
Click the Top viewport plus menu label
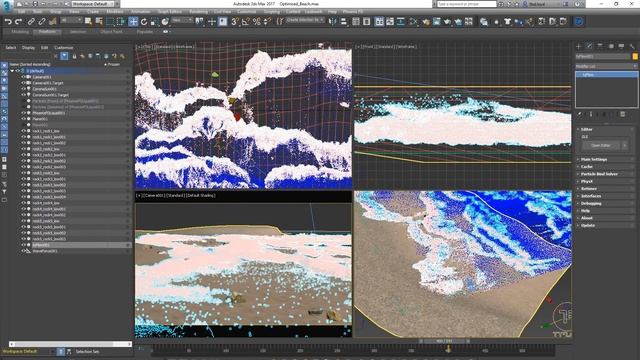[x=138, y=47]
